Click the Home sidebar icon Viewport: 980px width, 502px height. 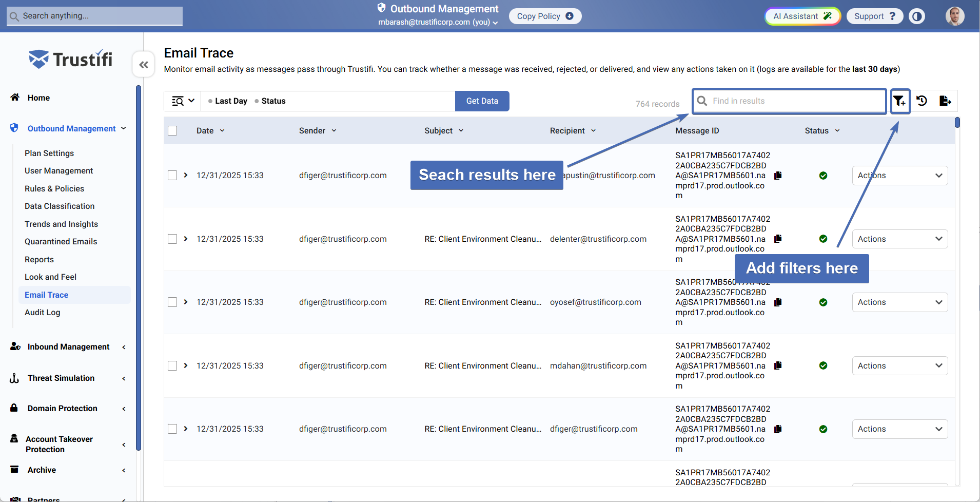click(x=15, y=97)
